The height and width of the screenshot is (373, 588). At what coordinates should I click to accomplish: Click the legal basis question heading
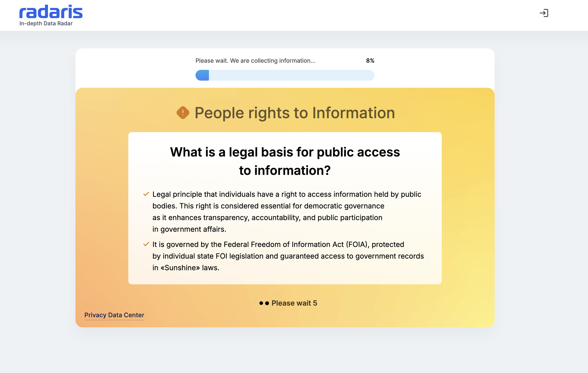[x=285, y=152]
